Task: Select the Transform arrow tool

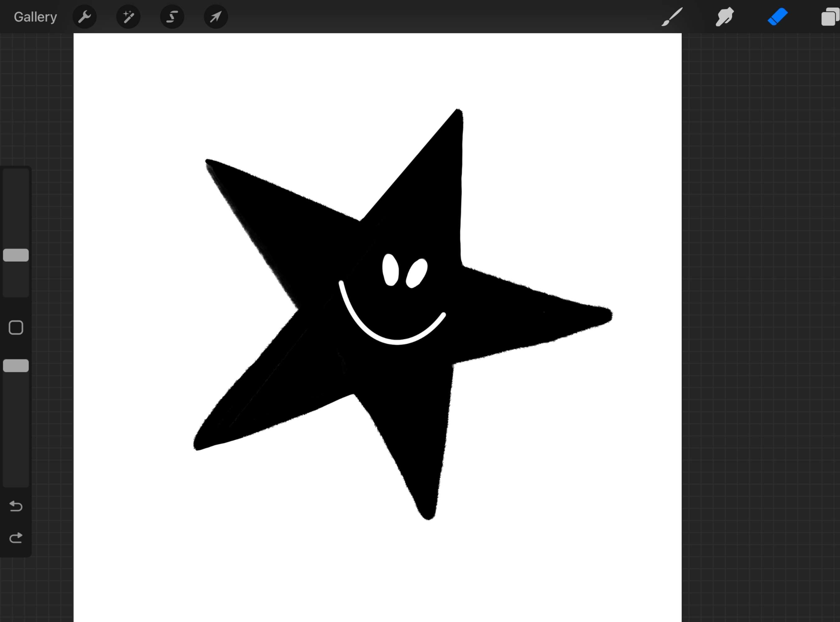Action: point(215,16)
